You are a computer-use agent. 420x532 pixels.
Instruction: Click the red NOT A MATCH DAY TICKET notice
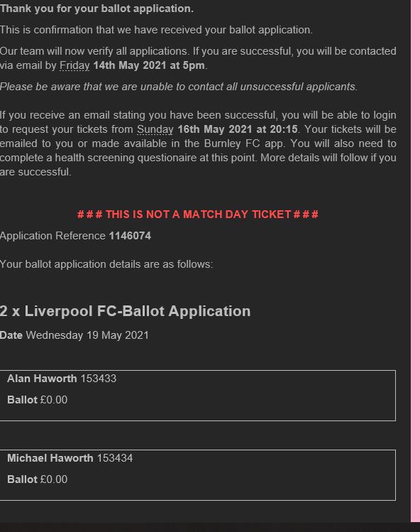[x=198, y=215]
